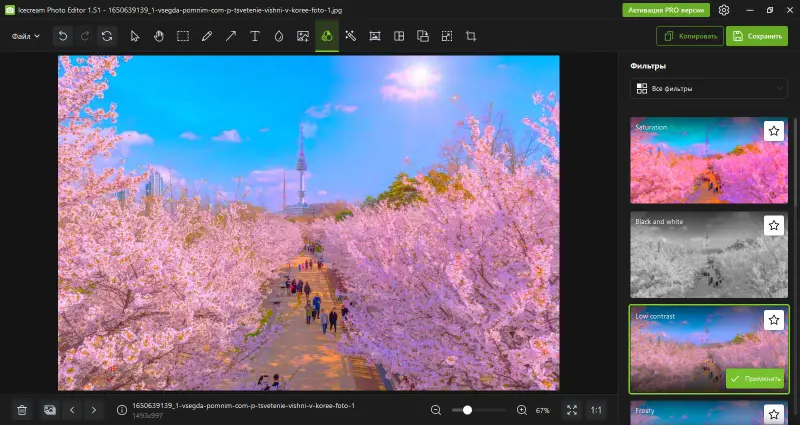This screenshot has width=800, height=425.
Task: Select the pencil draw tool
Action: (207, 36)
